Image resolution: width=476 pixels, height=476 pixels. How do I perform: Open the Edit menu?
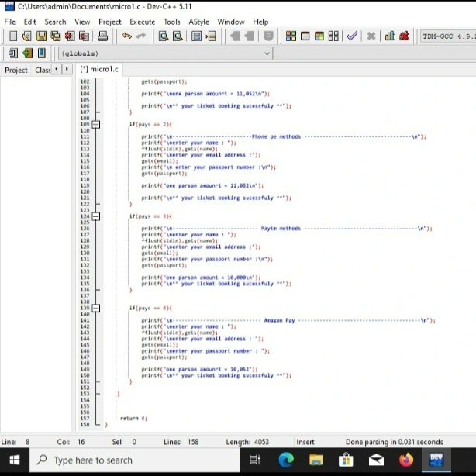[29, 22]
